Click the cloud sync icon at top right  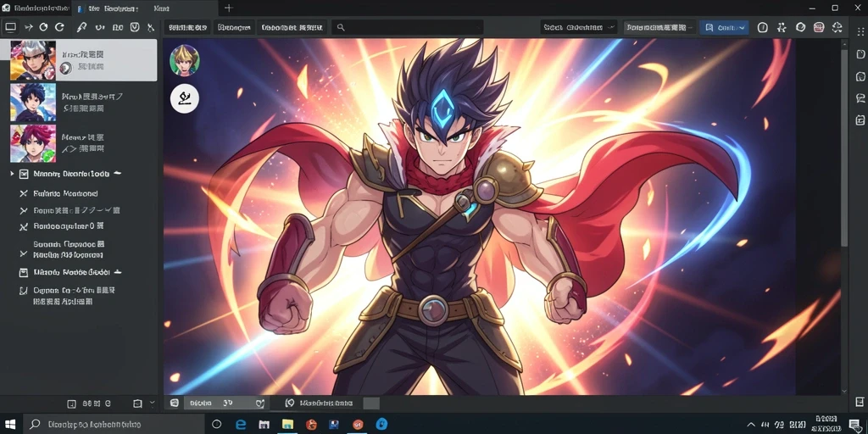click(837, 28)
